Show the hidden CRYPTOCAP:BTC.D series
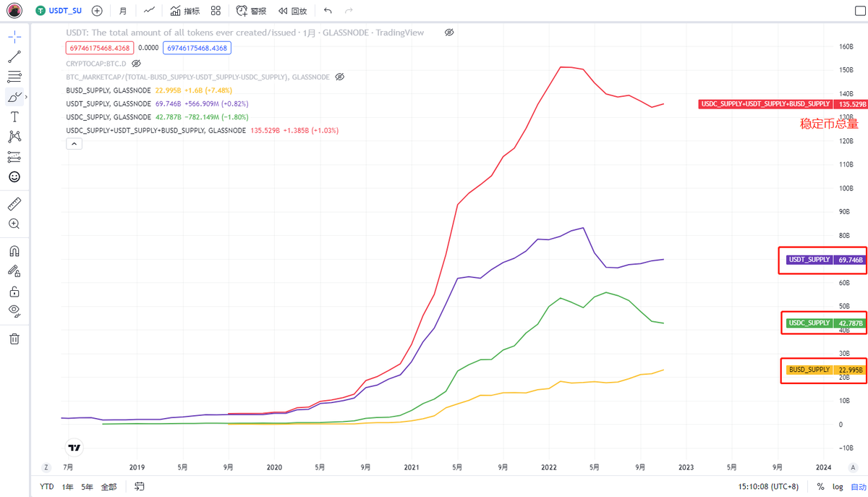The height and width of the screenshot is (497, 868). point(137,64)
